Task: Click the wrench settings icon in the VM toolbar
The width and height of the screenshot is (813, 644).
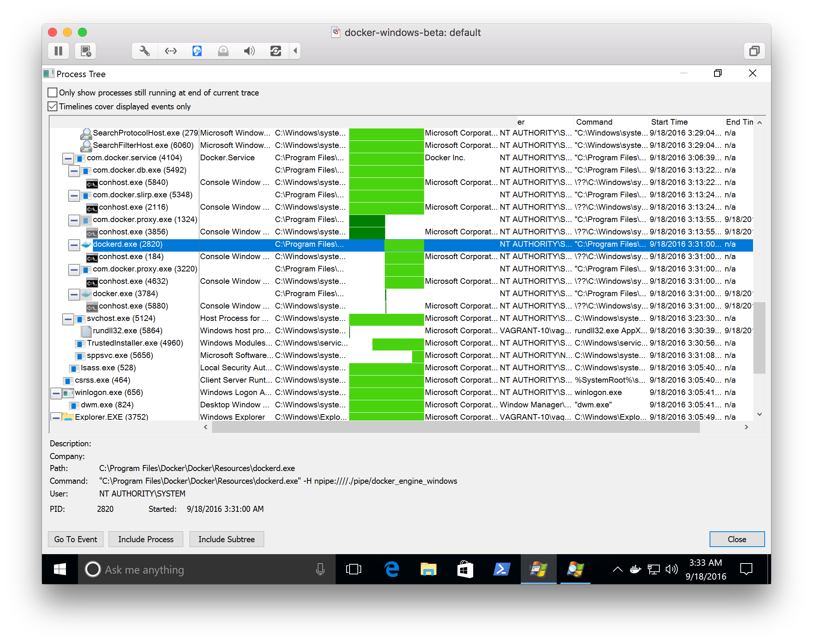Action: pos(144,51)
